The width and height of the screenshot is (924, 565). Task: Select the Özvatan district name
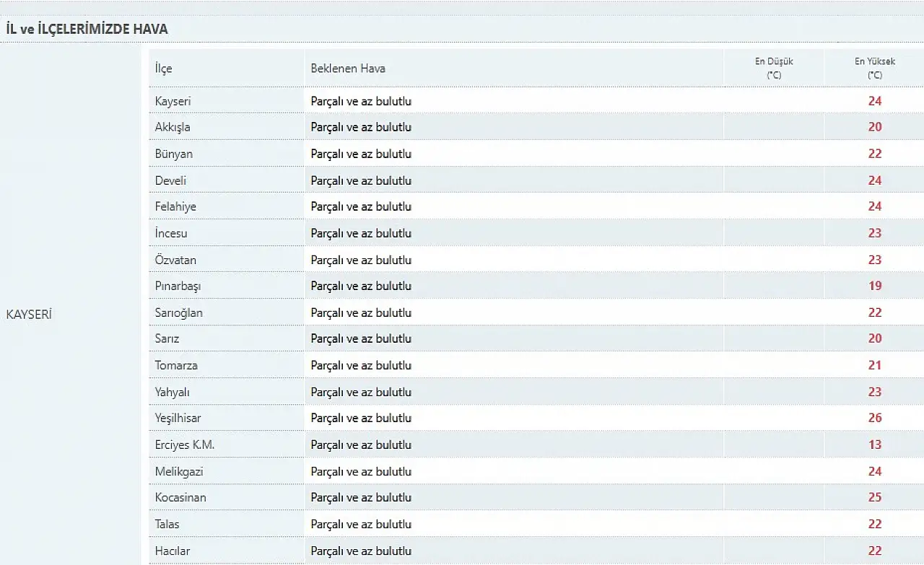(x=175, y=260)
